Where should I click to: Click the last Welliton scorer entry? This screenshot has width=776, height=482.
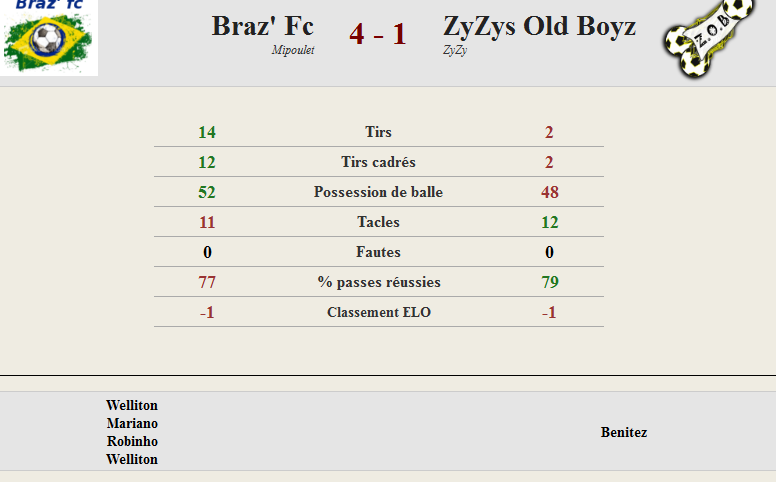132,459
